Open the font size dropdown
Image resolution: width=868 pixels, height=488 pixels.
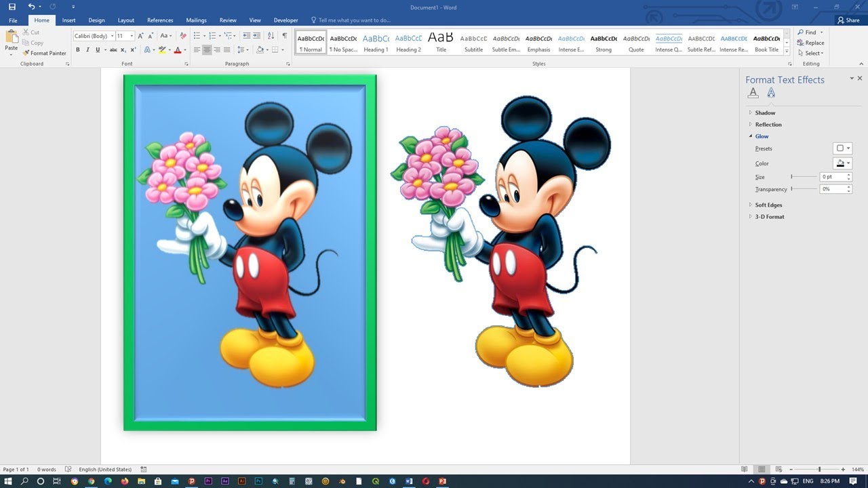coord(132,36)
